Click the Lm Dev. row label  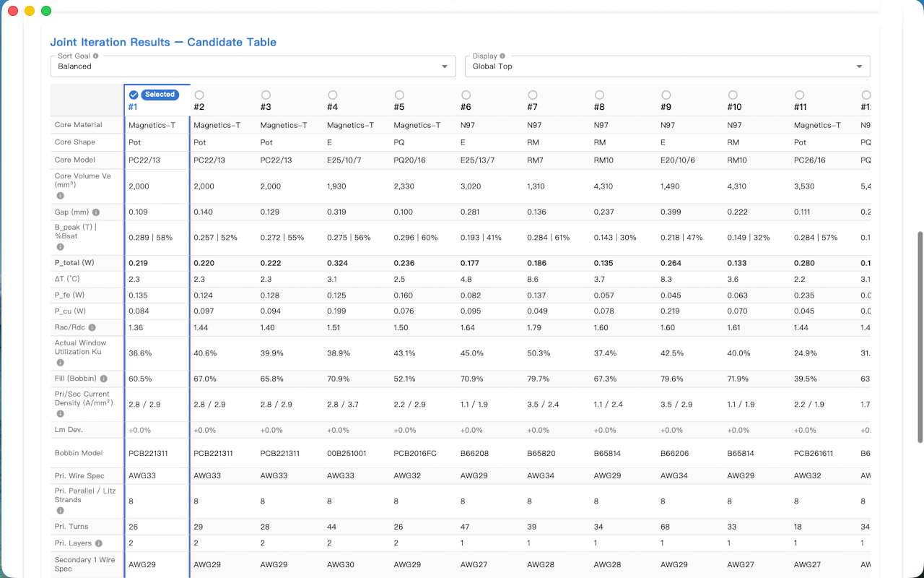[x=69, y=429]
